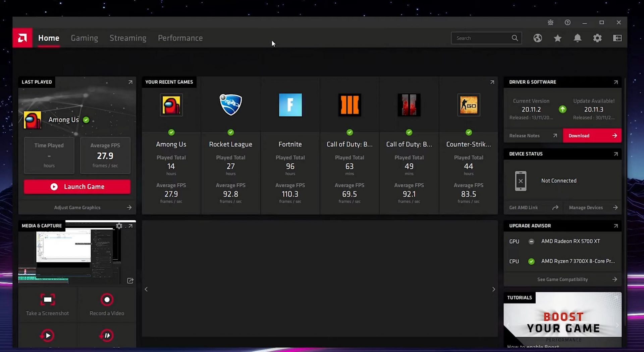Maximize the Radeon Software window
644x352 pixels.
tap(602, 23)
